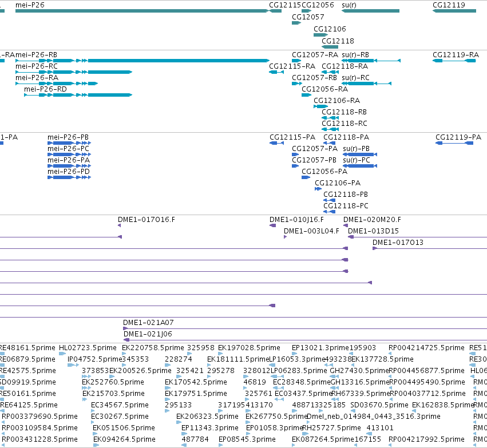This screenshot has height=448, width=487.
Task: Select the IP04752.5prime EST label
Action: coord(95,359)
